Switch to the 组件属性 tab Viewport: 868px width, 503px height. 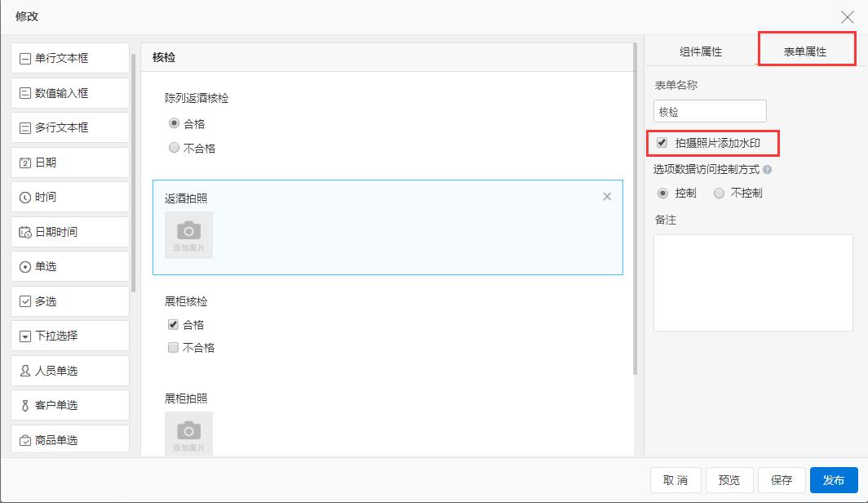click(x=701, y=51)
